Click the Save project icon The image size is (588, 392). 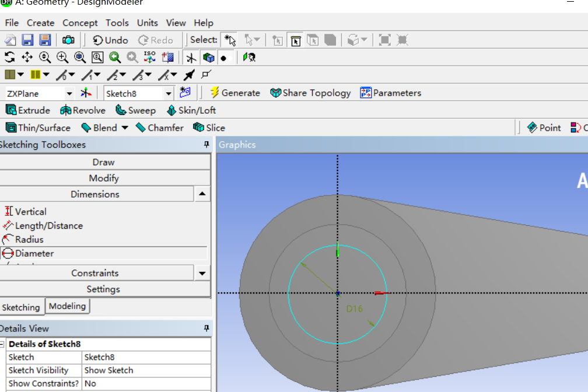click(27, 40)
